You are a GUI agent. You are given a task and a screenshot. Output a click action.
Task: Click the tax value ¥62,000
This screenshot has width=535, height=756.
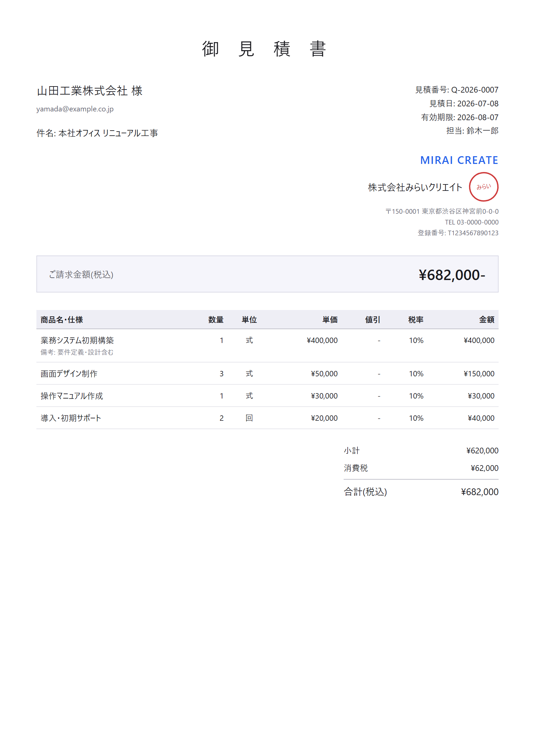coord(484,468)
